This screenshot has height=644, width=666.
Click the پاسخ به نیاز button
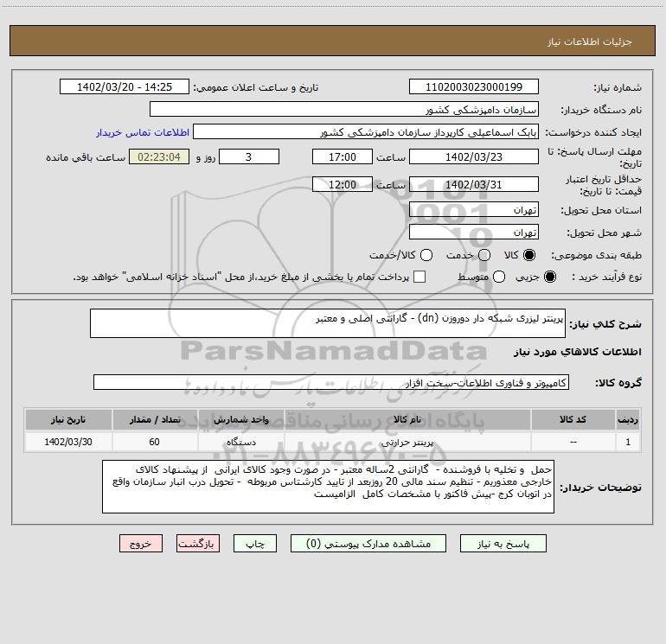tap(503, 544)
